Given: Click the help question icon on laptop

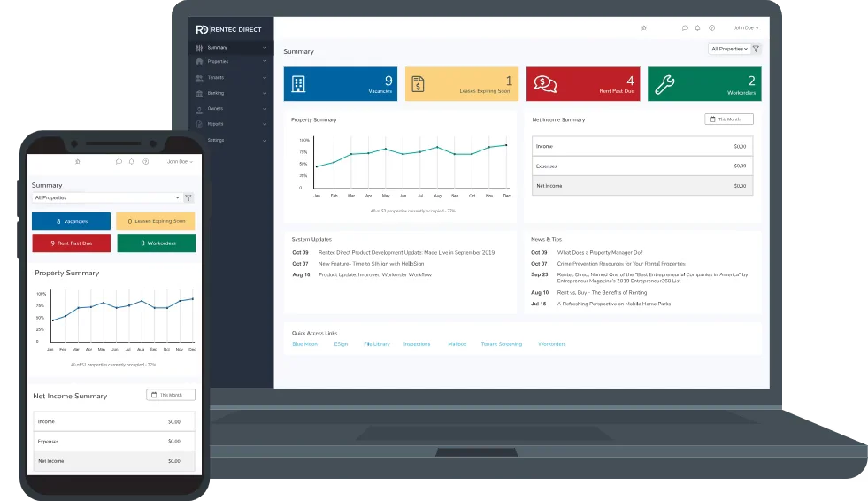Looking at the screenshot, I should coord(712,27).
